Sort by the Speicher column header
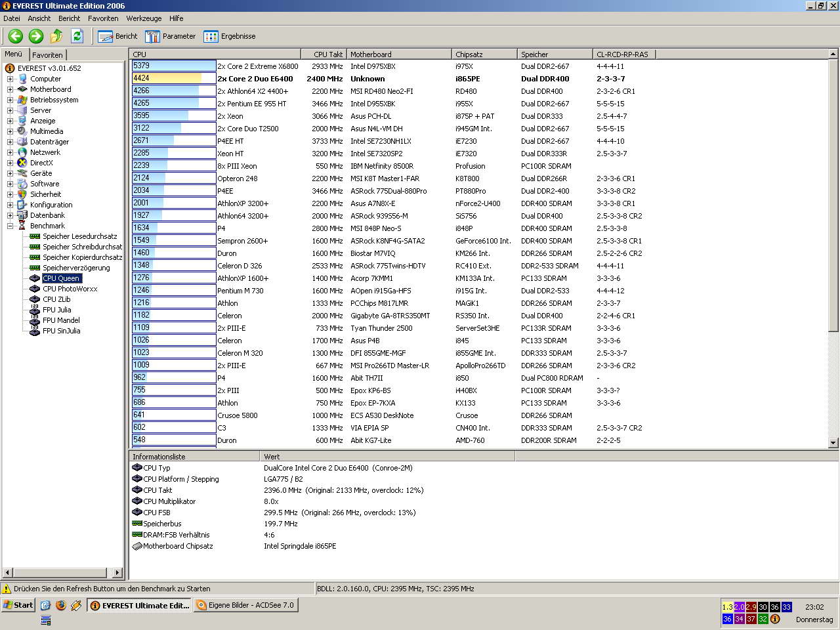840x630 pixels. coord(555,54)
